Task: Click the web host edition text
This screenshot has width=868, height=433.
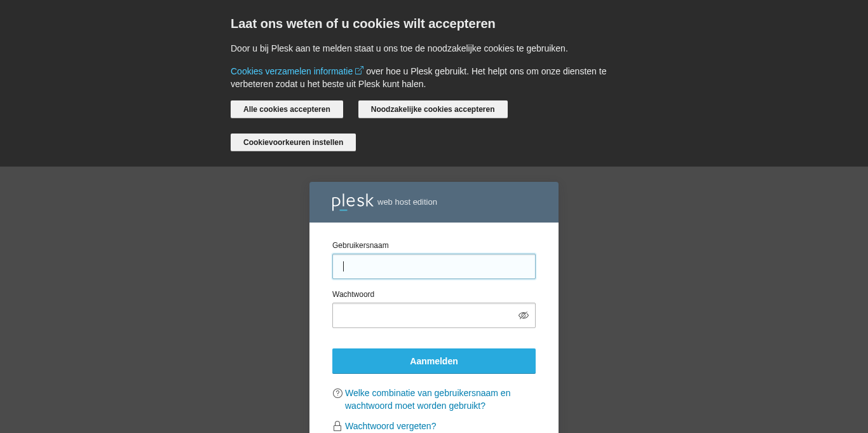Action: tap(407, 202)
